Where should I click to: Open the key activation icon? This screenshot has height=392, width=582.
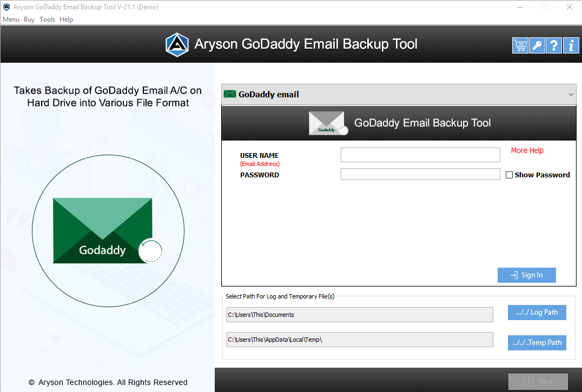point(537,45)
